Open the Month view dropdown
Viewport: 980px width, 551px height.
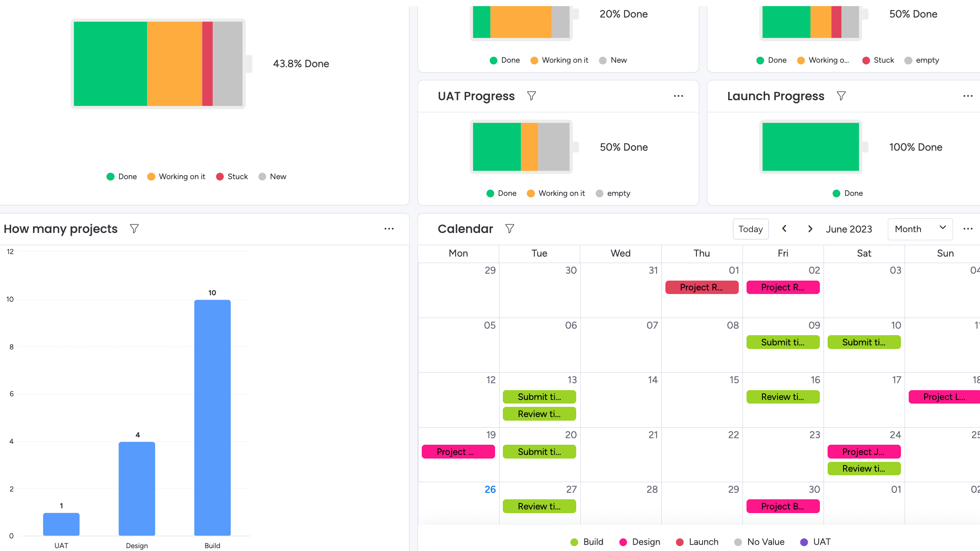click(x=920, y=229)
